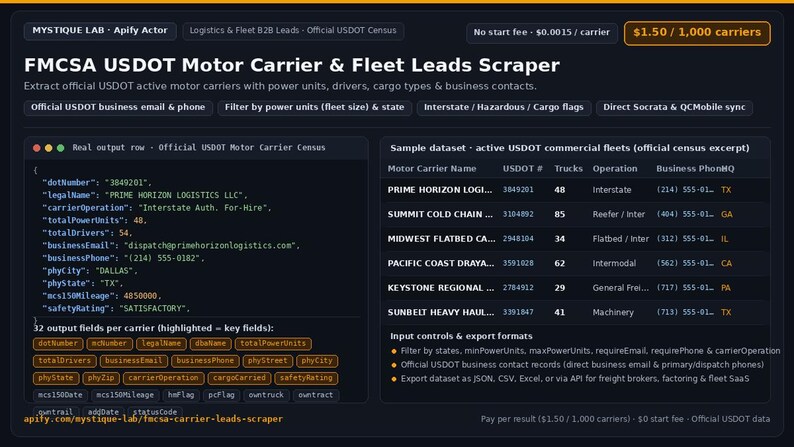Select the Filter by power units chip
794x447 pixels.
point(314,107)
